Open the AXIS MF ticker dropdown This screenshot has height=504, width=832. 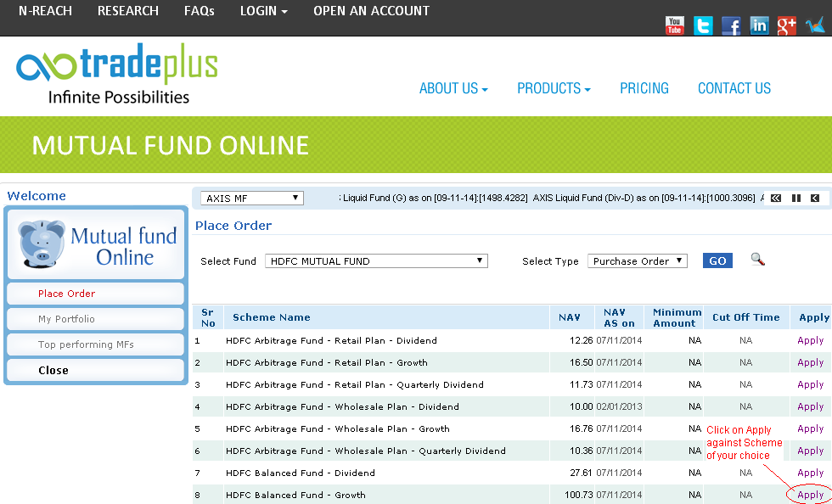click(x=252, y=199)
